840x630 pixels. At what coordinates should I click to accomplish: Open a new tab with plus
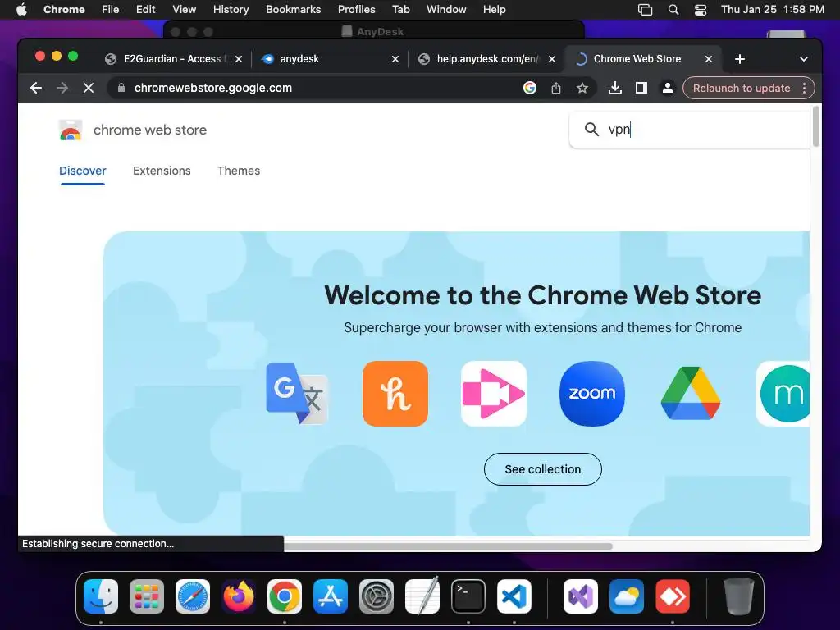coord(740,59)
